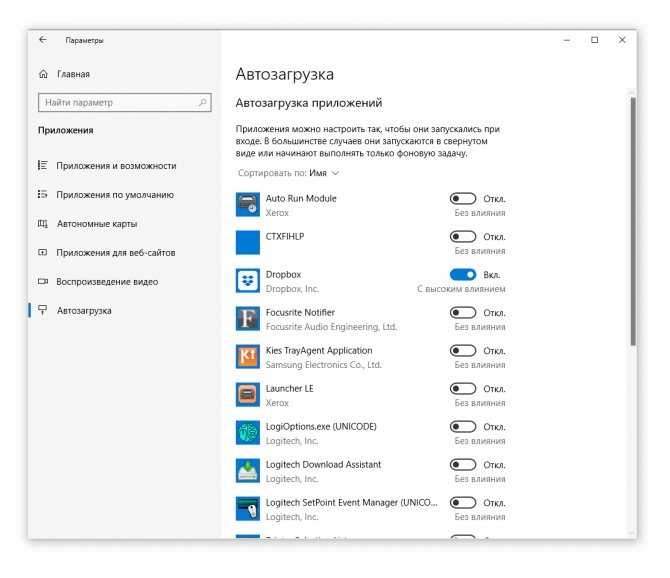Screen dimensions: 670x578
Task: Click the Auto Run Module name
Action: (x=301, y=198)
